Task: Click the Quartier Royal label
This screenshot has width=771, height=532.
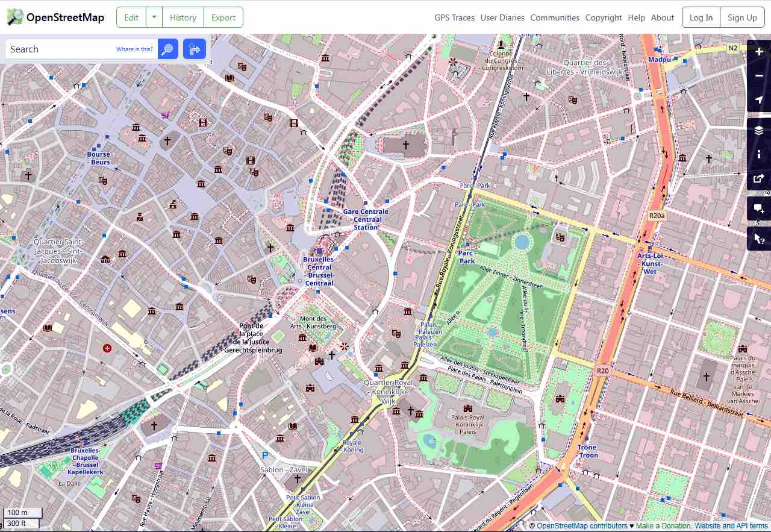Action: click(x=389, y=392)
